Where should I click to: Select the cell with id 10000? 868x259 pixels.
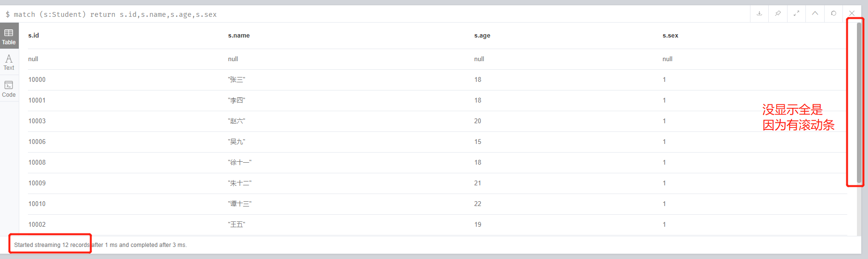(x=37, y=80)
